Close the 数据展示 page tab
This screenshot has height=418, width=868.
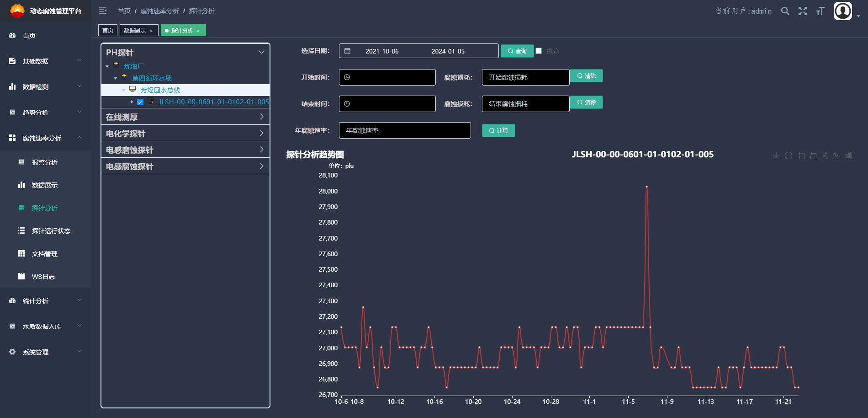(151, 31)
